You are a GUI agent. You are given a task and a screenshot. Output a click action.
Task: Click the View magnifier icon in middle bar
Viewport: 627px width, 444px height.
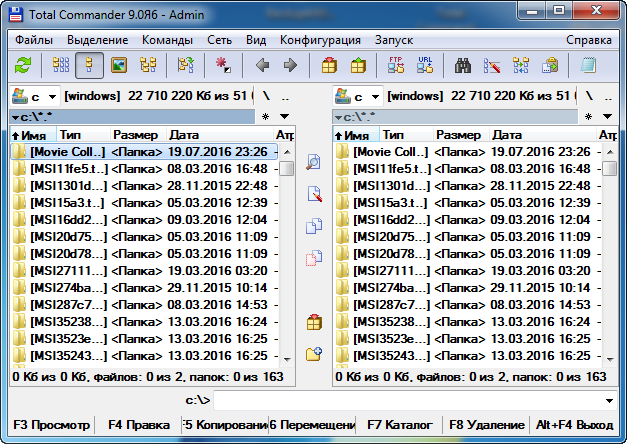coord(314,162)
